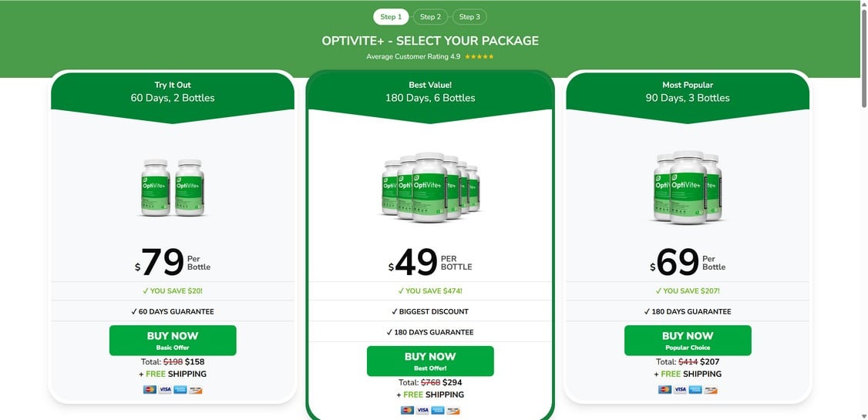Screen dimensions: 868x420
Task: Click the Mastercard icon under the 2-bottle package
Action: click(x=150, y=390)
